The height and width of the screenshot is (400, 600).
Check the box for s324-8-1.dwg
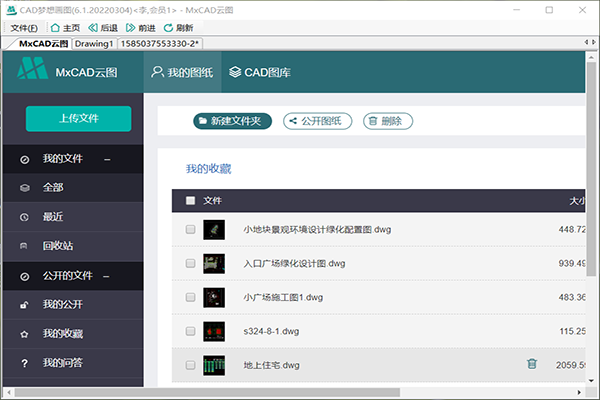point(190,330)
